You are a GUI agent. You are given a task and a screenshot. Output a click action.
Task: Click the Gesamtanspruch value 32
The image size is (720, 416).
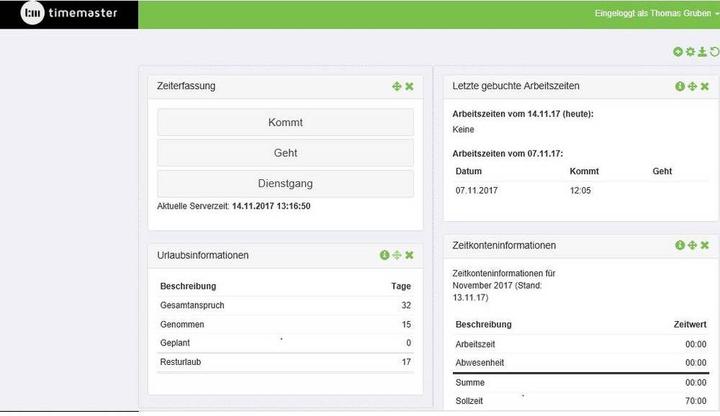[x=406, y=305]
